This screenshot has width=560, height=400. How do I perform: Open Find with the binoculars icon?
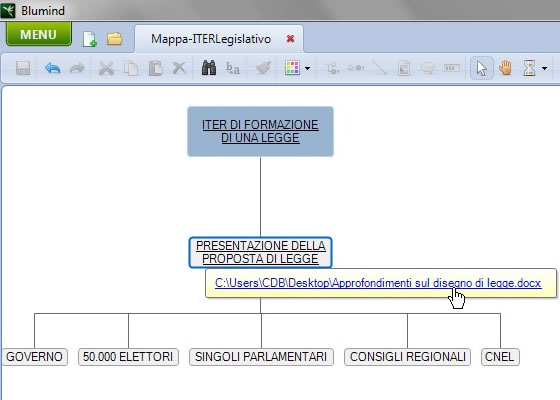click(209, 68)
